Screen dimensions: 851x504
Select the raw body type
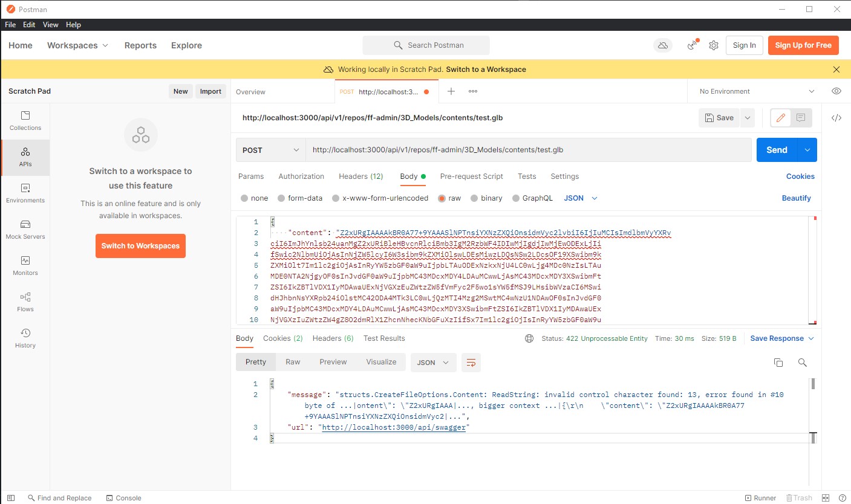point(449,198)
